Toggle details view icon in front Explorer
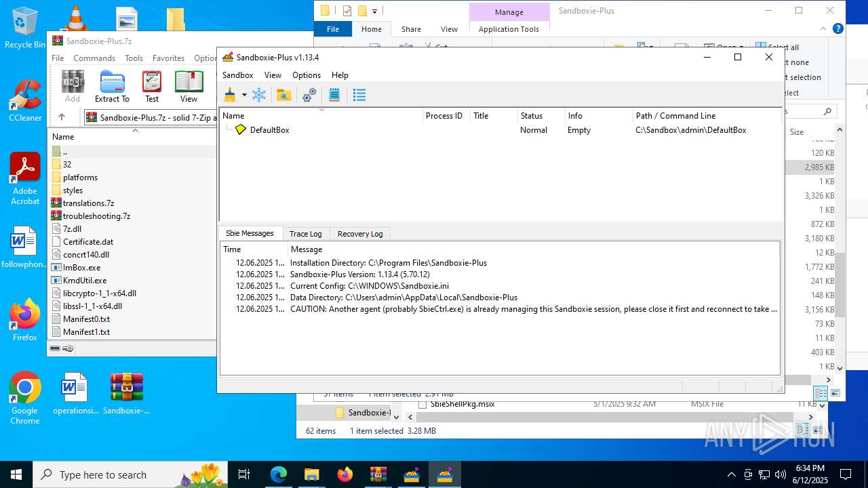Screen dimensions: 868x488 pos(821,393)
